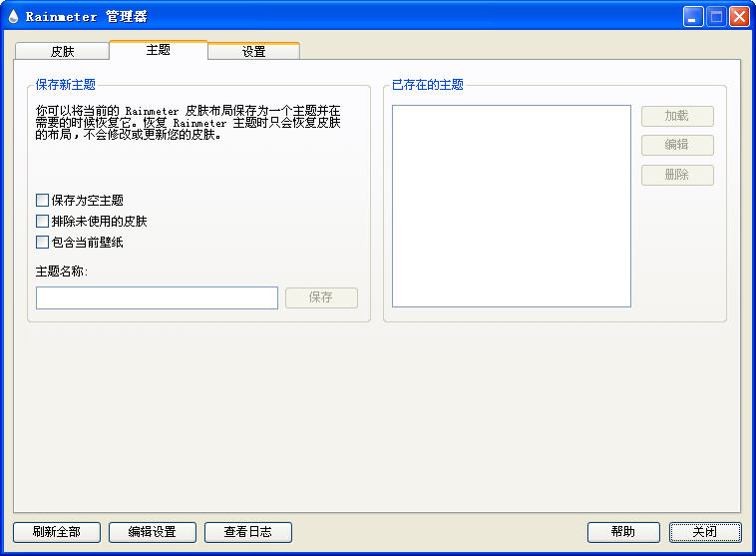Check the 包含当前壁纸 option
Image resolution: width=756 pixels, height=556 pixels.
[42, 243]
